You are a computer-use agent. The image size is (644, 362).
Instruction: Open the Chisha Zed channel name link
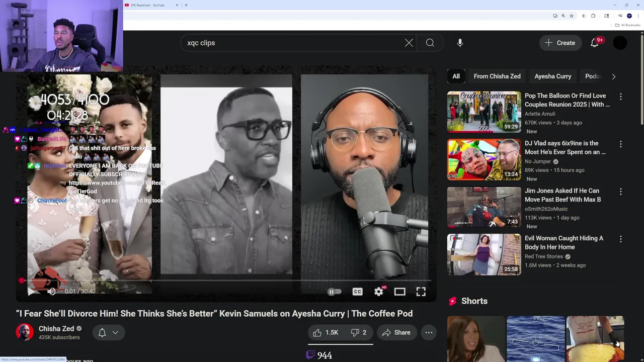[56, 328]
